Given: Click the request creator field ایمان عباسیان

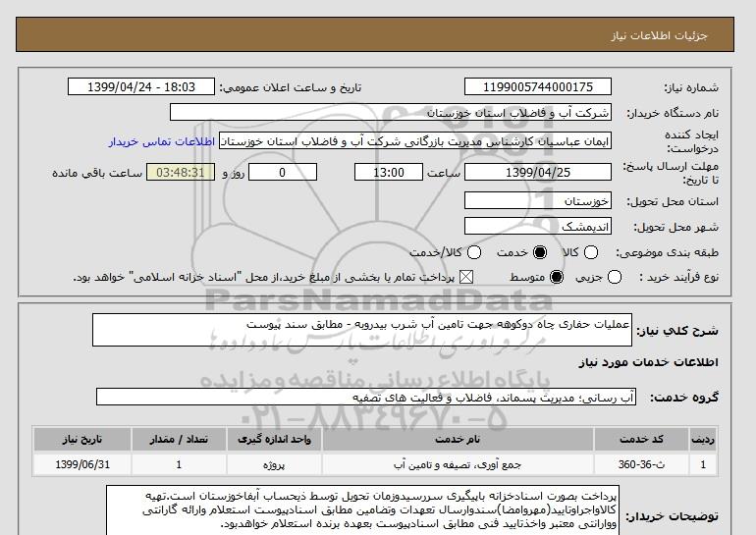Looking at the screenshot, I should point(415,141).
